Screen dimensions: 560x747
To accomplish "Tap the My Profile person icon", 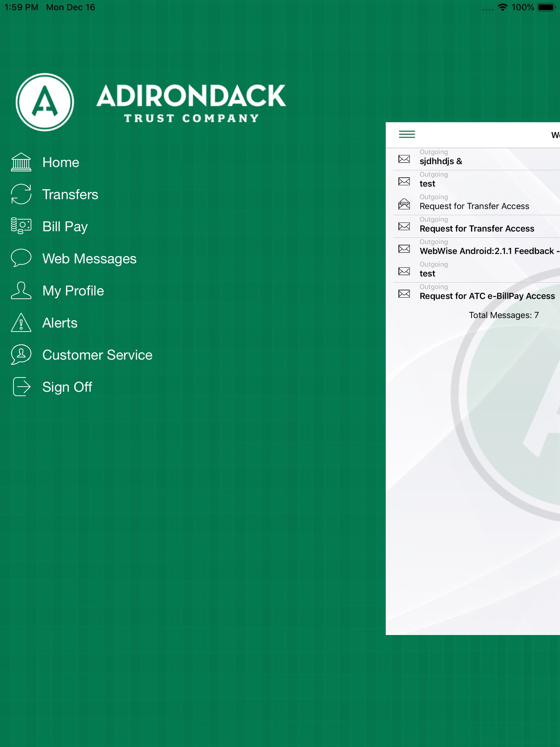I will pos(21,291).
